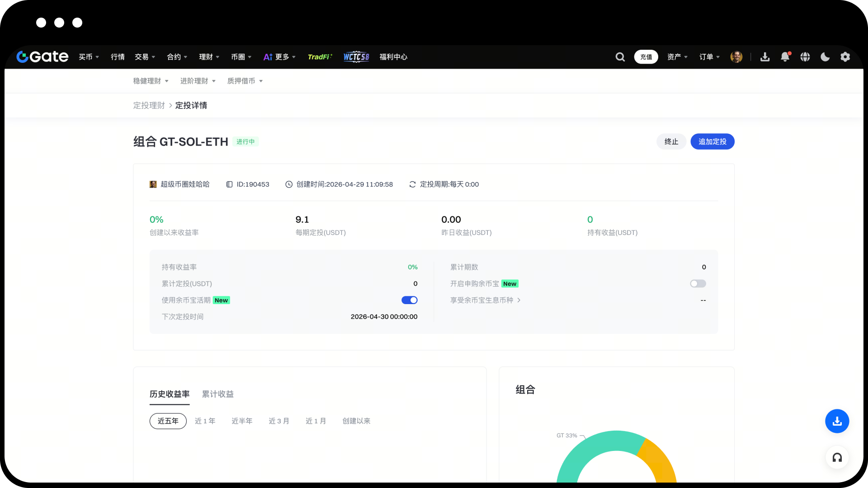The image size is (868, 488).
Task: Open 行情 in the top navigation
Action: [118, 57]
